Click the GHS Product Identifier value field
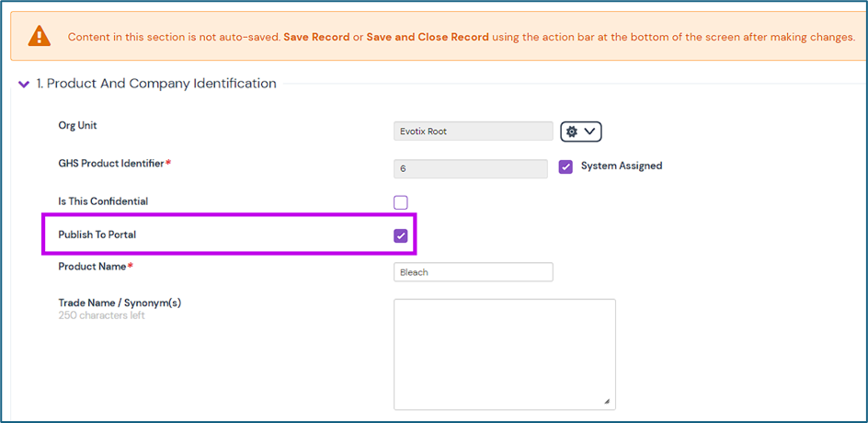This screenshot has width=868, height=423. 470,168
